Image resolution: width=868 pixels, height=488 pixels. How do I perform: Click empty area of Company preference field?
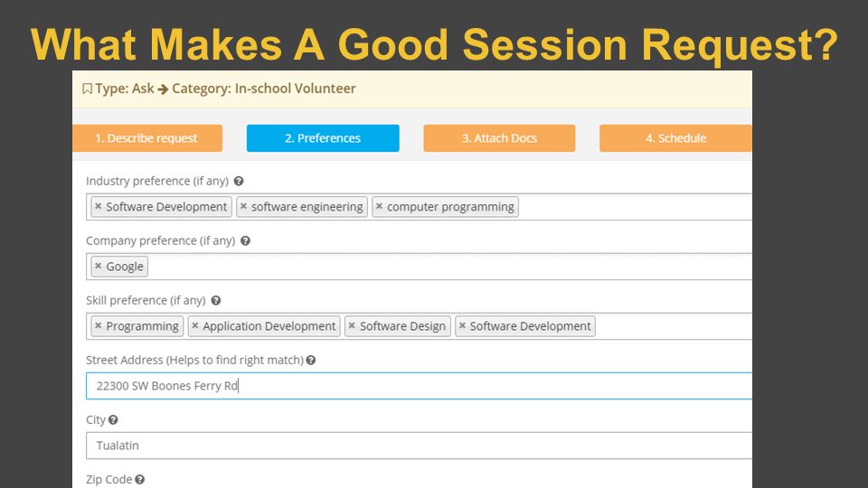448,267
